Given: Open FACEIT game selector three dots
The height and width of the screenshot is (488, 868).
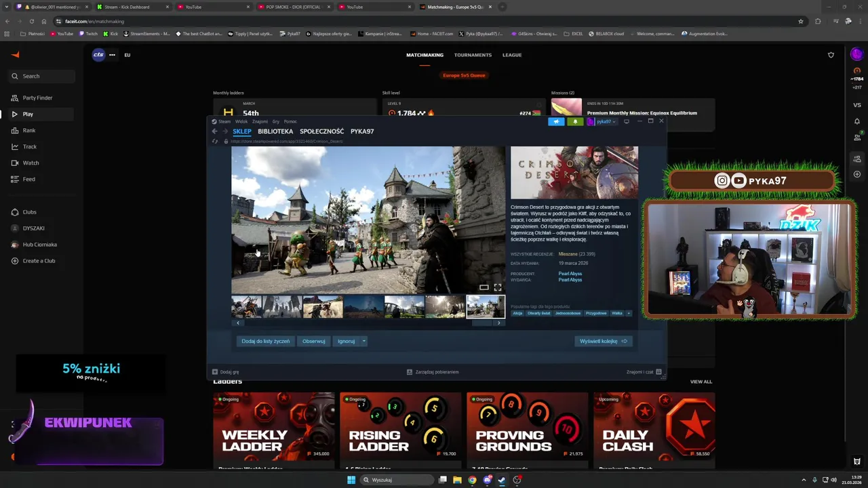Looking at the screenshot, I should [x=112, y=55].
